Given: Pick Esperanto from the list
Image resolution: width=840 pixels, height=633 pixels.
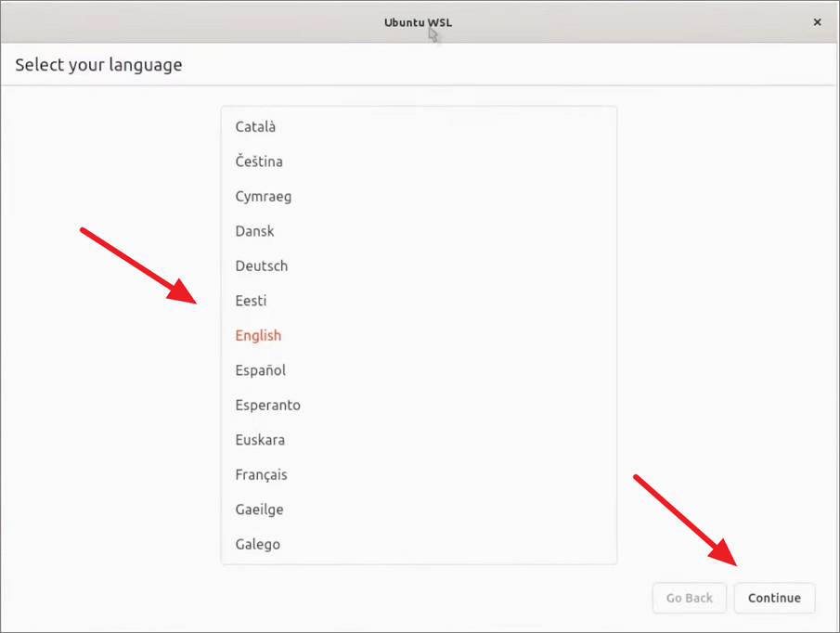Looking at the screenshot, I should point(419,406).
